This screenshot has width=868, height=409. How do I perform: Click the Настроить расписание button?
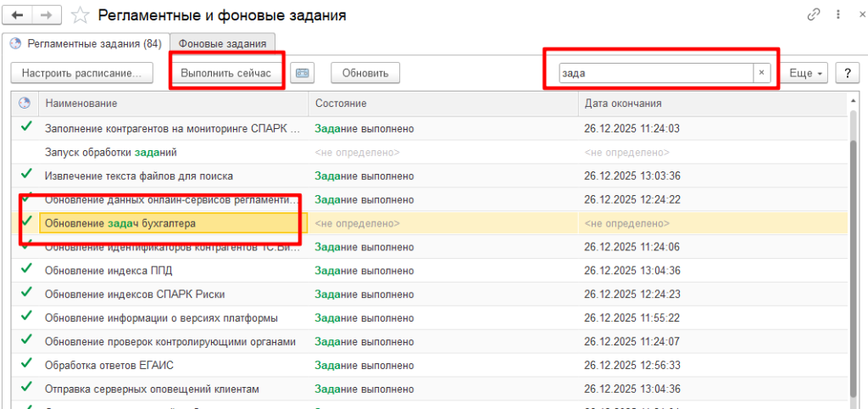(x=82, y=73)
